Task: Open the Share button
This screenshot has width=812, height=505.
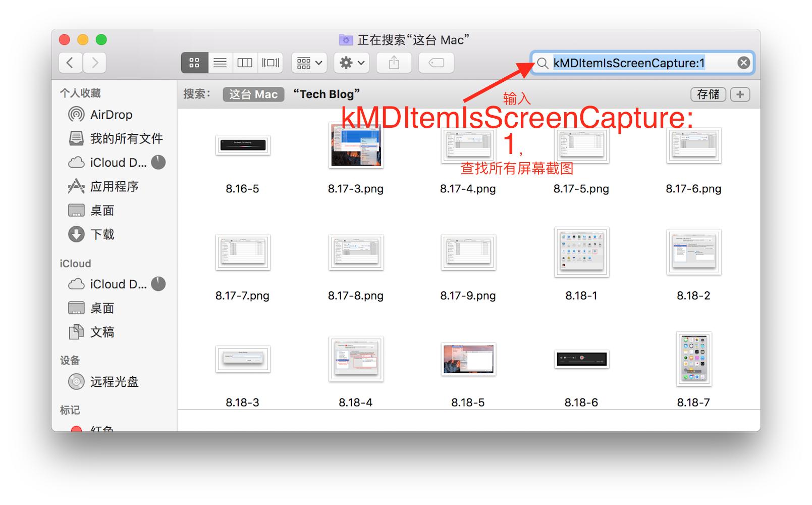Action: click(394, 63)
